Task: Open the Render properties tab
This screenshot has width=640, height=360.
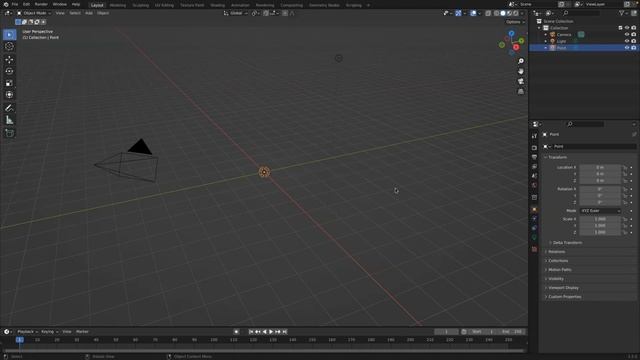Action: pos(534,148)
